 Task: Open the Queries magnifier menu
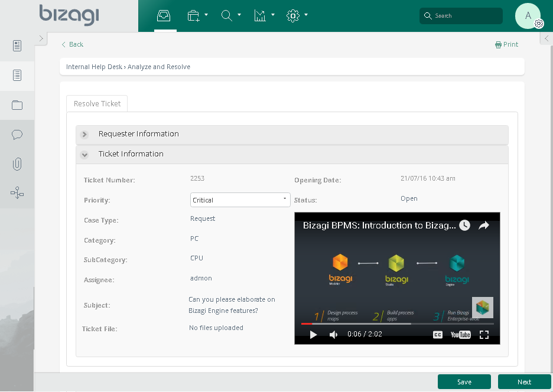pyautogui.click(x=226, y=15)
